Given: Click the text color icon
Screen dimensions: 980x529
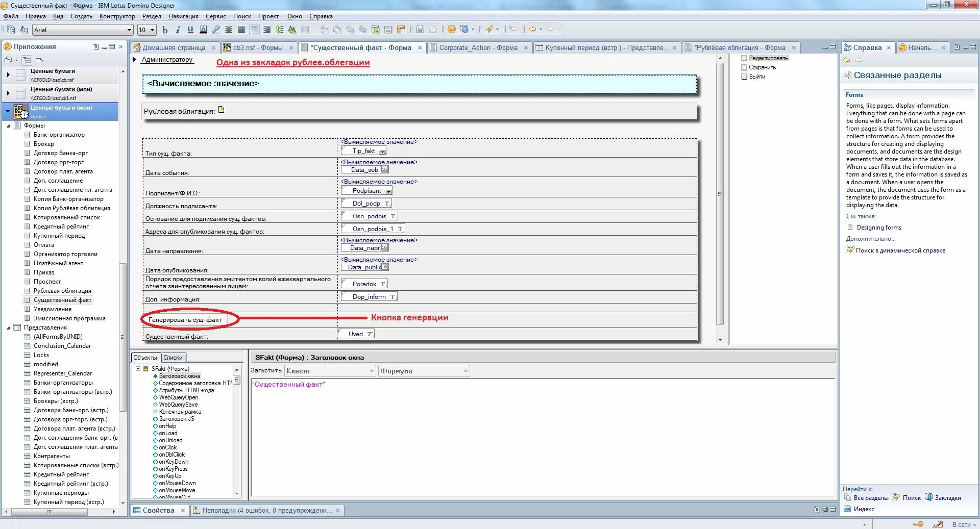Looking at the screenshot, I should [x=203, y=30].
